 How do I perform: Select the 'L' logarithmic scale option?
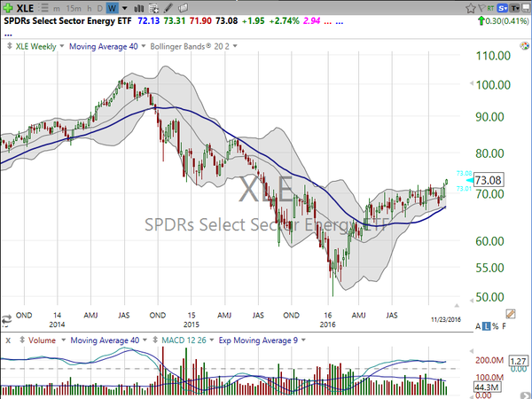487,326
